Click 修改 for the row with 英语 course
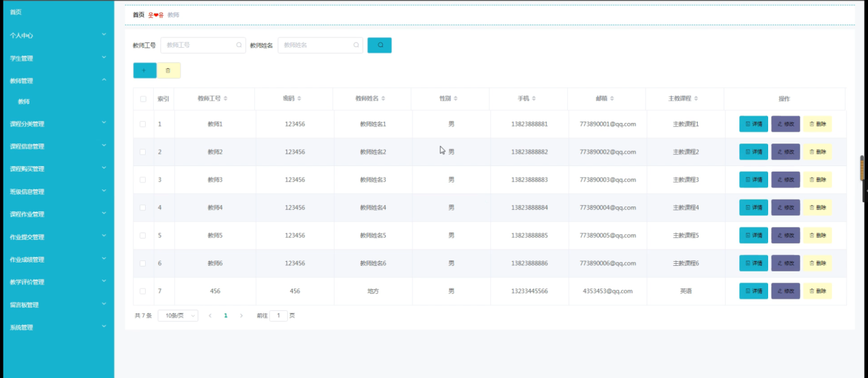 pos(785,291)
